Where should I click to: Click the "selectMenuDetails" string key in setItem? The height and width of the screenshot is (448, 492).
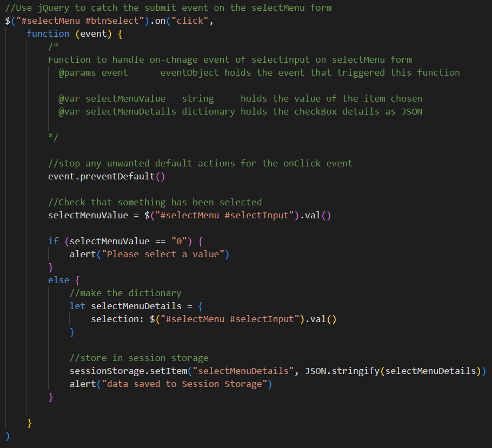point(243,371)
